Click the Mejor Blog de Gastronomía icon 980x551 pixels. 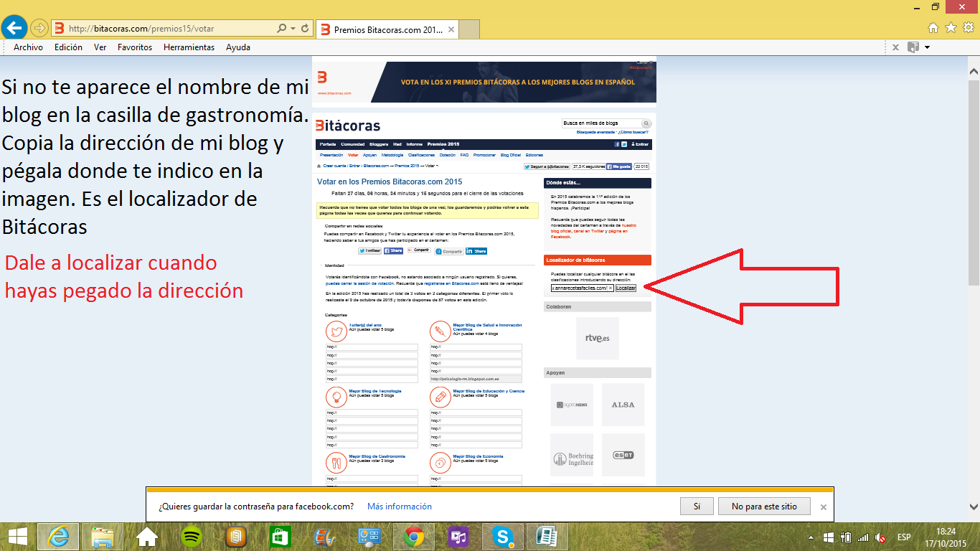(x=336, y=463)
